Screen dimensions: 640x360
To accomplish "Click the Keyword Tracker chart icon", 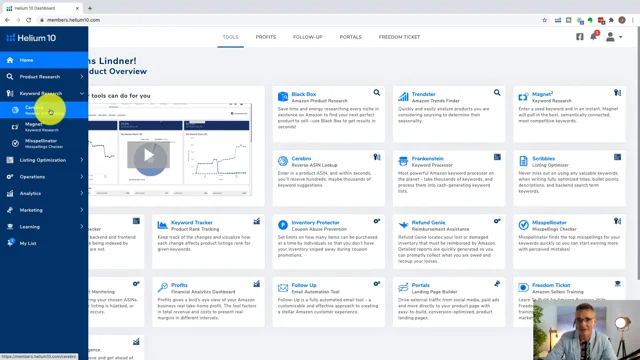I will pos(162,225).
